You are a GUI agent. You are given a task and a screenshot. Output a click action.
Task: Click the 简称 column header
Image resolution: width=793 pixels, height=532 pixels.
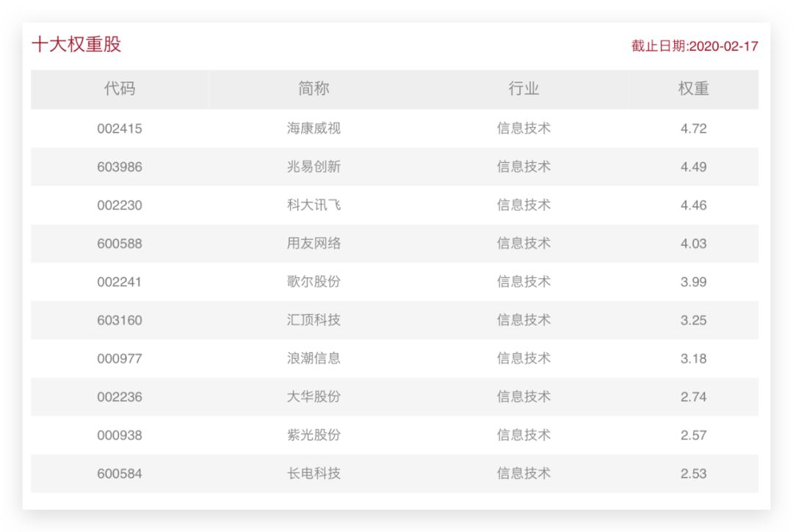pos(314,88)
